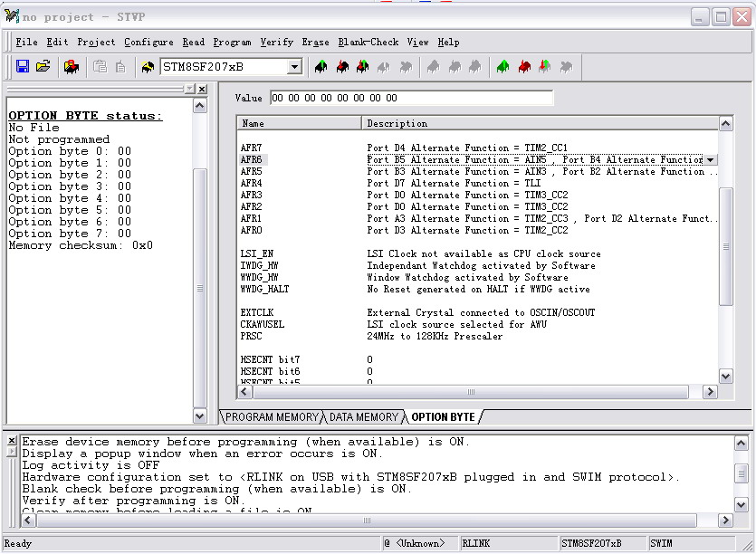Switch to the PROGRAM MEMORY tab
This screenshot has width=756, height=554.
[272, 417]
